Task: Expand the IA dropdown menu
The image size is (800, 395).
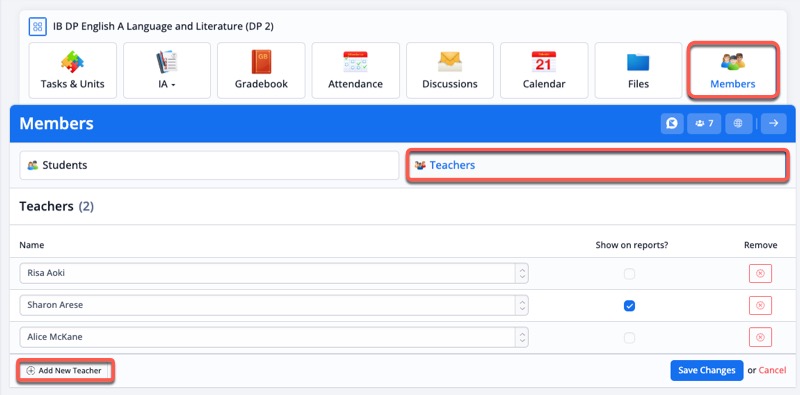Action: pos(167,70)
